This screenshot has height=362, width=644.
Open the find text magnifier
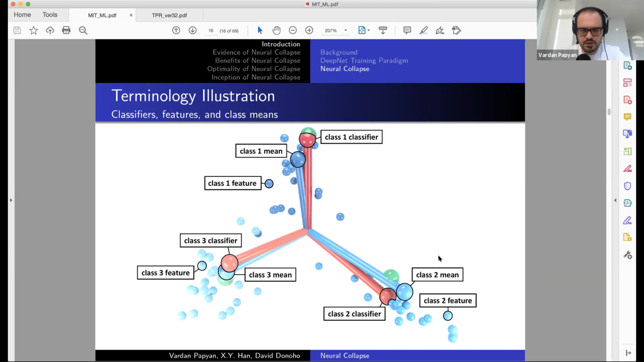coord(83,30)
